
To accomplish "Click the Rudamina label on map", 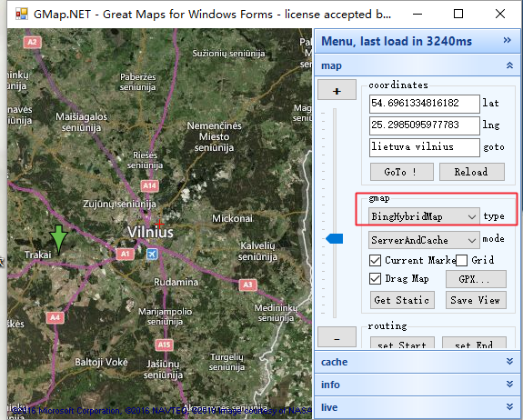I will (176, 282).
